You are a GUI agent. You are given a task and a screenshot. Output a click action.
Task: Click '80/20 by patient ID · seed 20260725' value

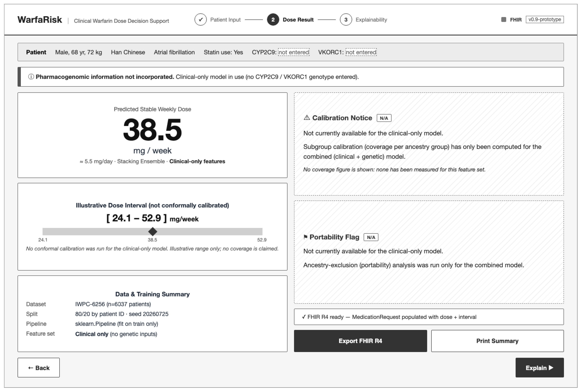[122, 314]
